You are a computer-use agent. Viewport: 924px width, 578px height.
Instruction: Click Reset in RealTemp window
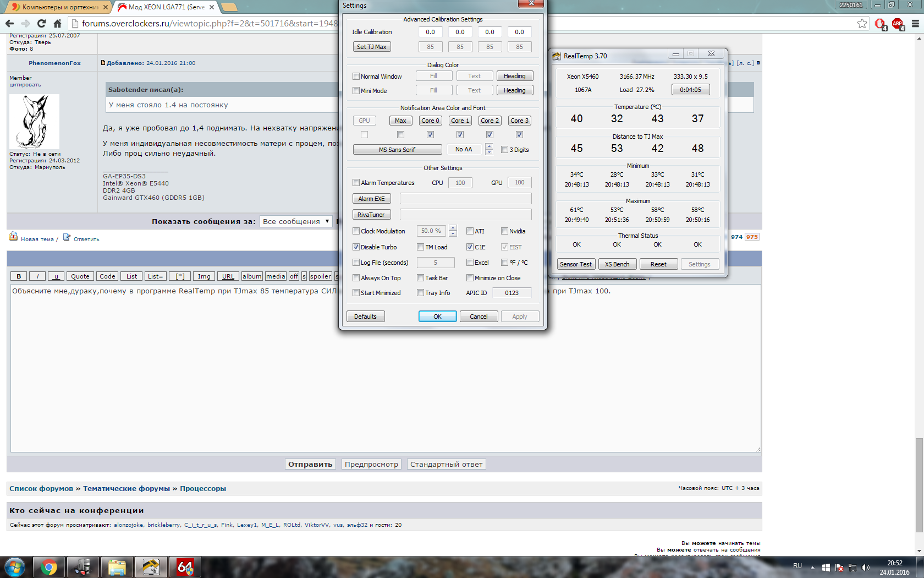(658, 264)
